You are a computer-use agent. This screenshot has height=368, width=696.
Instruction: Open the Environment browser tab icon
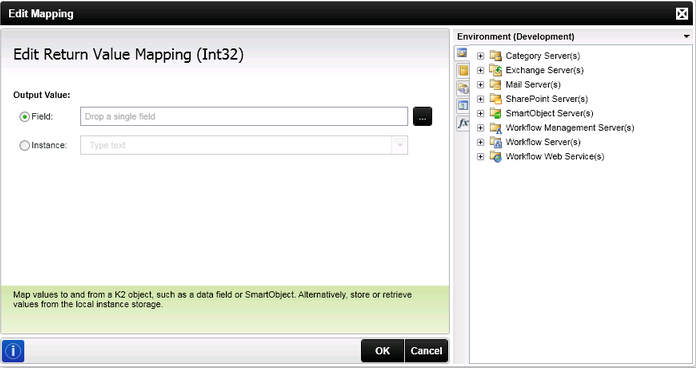[x=462, y=53]
